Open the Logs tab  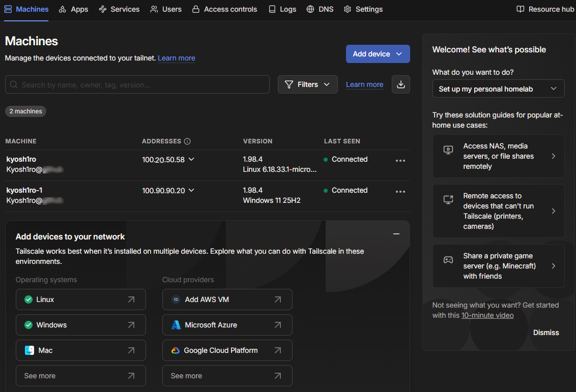pyautogui.click(x=282, y=9)
